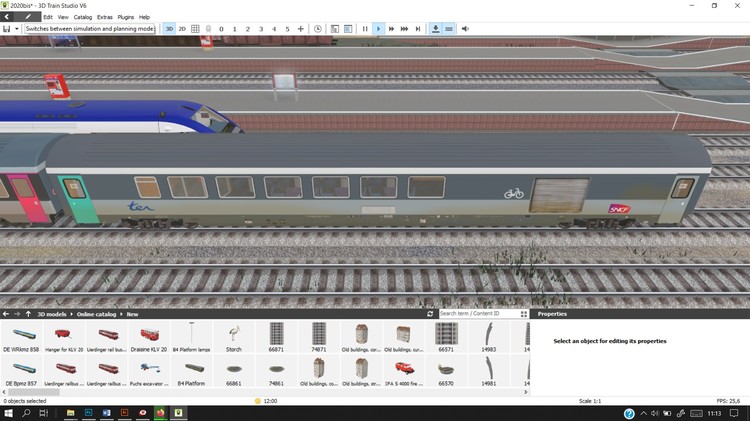Open the event manager panel icon
The height and width of the screenshot is (421, 750).
(x=335, y=29)
